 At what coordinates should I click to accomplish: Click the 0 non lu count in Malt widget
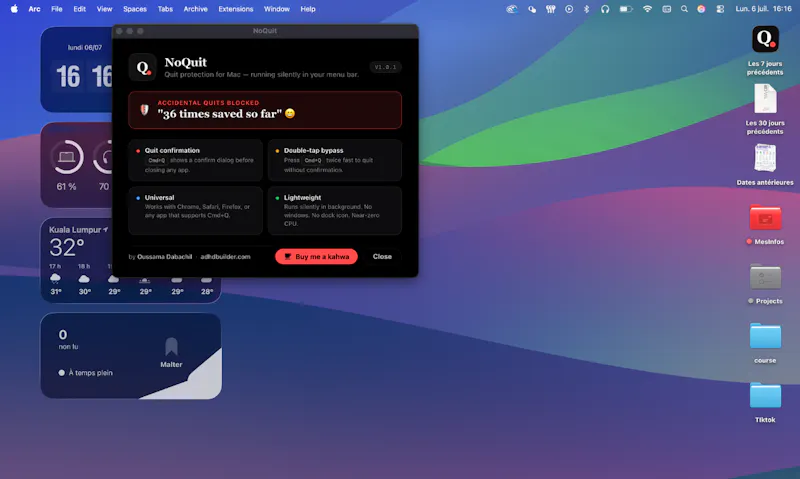(68, 339)
